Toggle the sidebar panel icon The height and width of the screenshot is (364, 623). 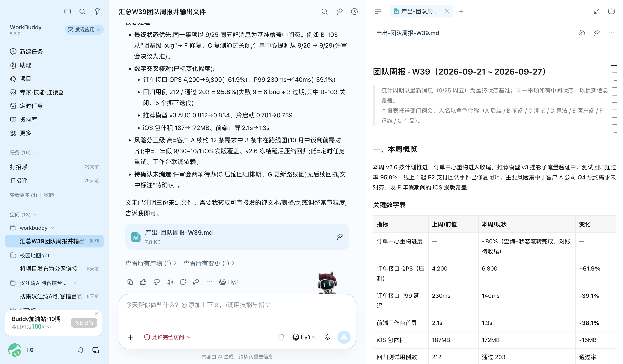point(68,12)
